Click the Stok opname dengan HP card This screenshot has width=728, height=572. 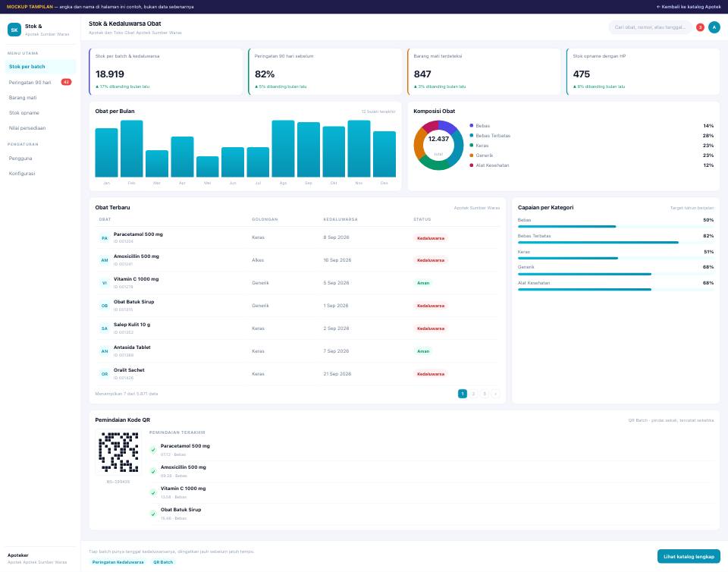coord(643,71)
